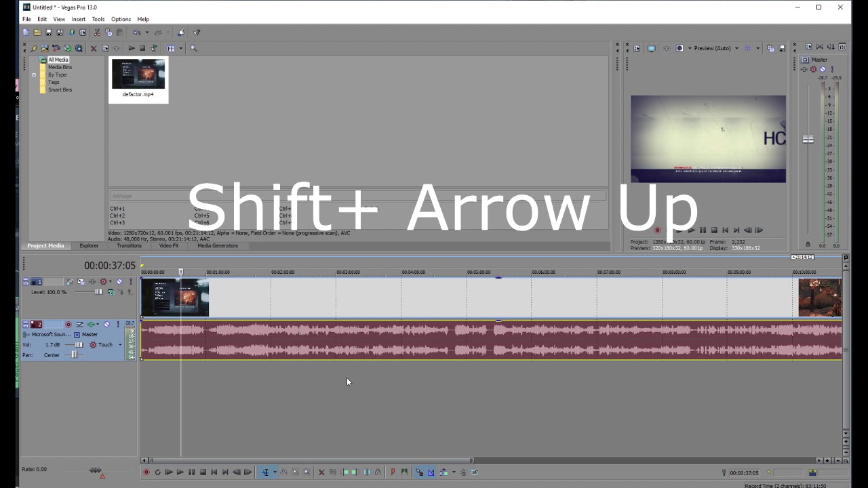Toggle Loop Playback in transport bar
This screenshot has width=868, height=488.
point(157,472)
